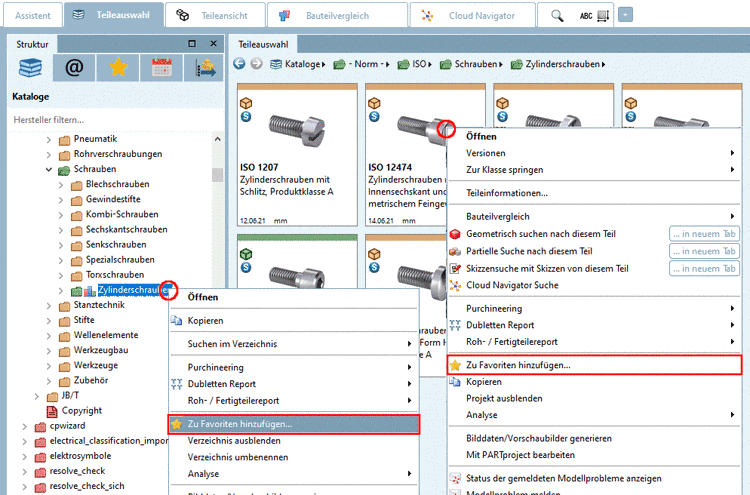Click the Norm breadcrumb link
The width and height of the screenshot is (750, 495).
(366, 64)
